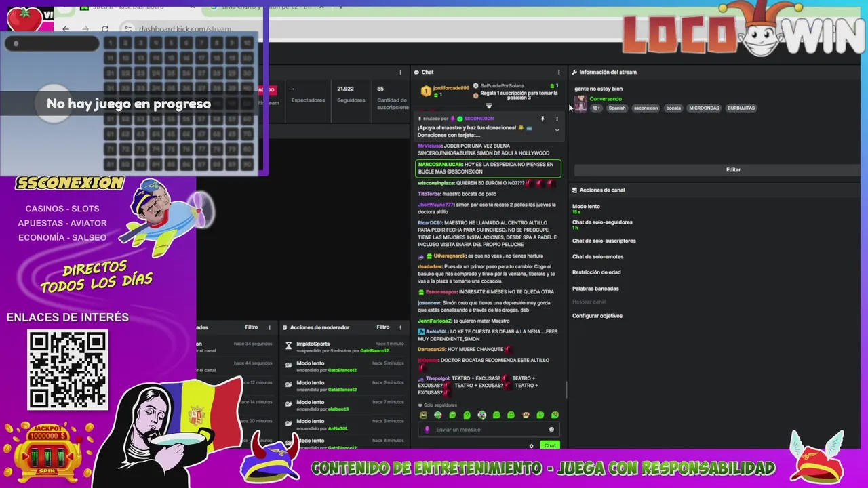Screen dimensions: 868x488
Task: Expand the pinned donations message chevron
Action: pos(557,130)
